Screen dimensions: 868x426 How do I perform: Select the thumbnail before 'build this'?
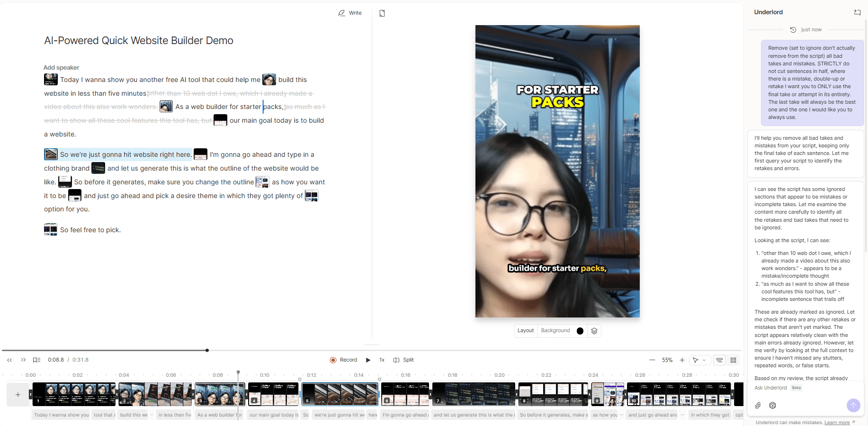pos(269,79)
